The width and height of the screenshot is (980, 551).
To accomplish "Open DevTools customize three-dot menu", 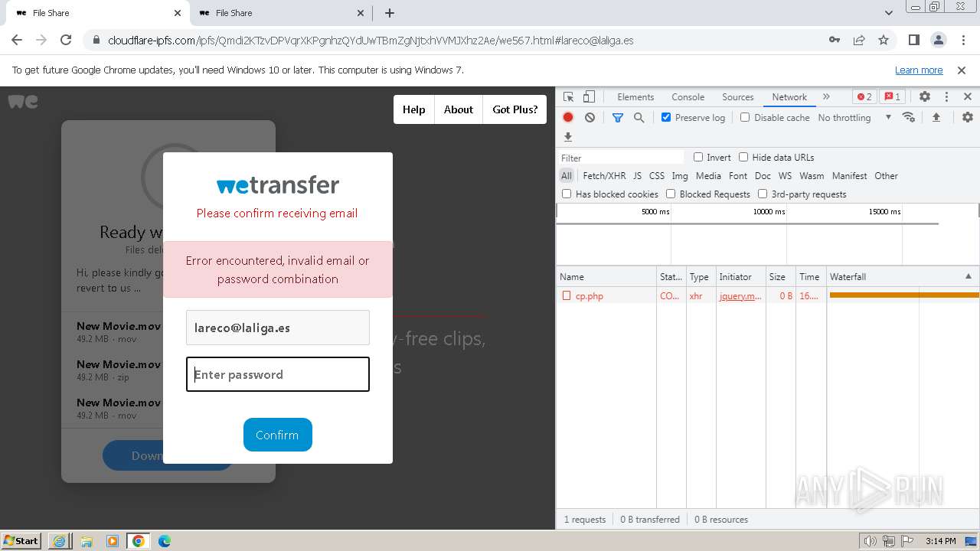I will [x=946, y=96].
